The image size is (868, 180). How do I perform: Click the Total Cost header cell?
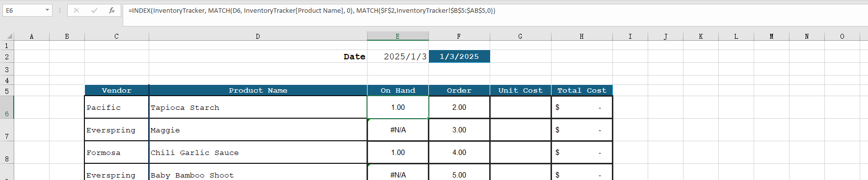tap(581, 90)
